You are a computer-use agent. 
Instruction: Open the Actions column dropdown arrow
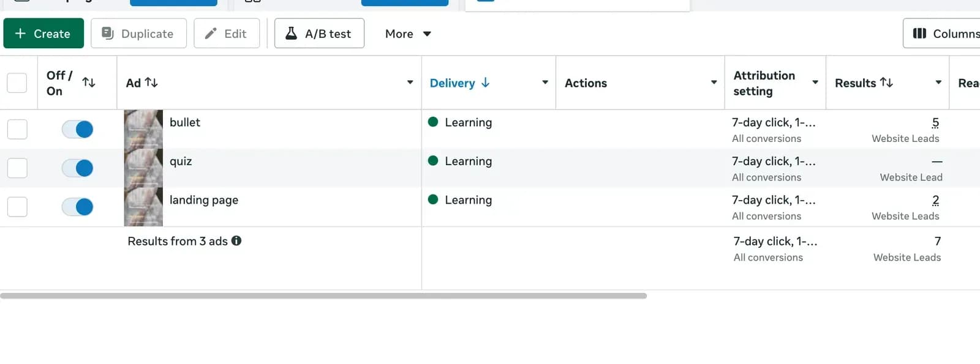point(714,83)
